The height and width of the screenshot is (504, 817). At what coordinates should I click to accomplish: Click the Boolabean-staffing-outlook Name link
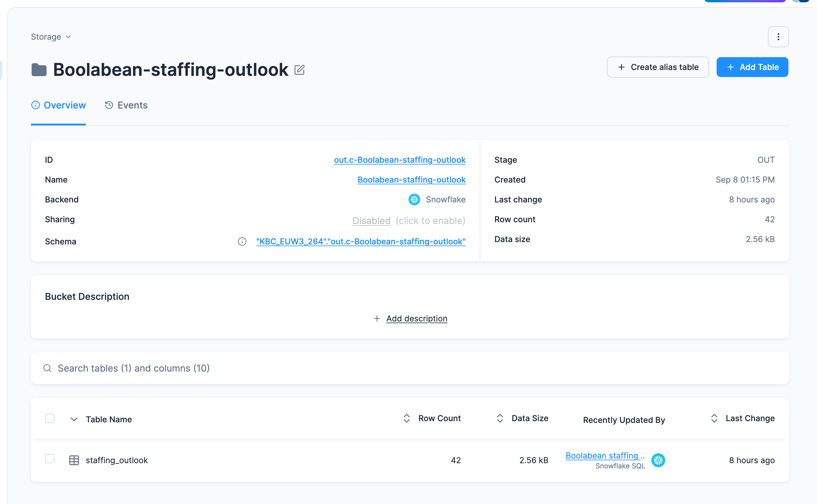(411, 180)
